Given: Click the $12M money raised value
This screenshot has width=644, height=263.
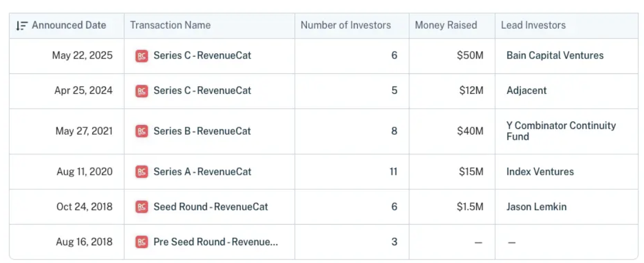Looking at the screenshot, I should click(471, 91).
